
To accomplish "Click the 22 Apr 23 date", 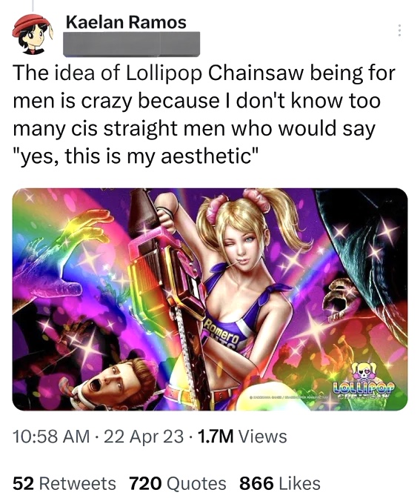I will 144,437.
